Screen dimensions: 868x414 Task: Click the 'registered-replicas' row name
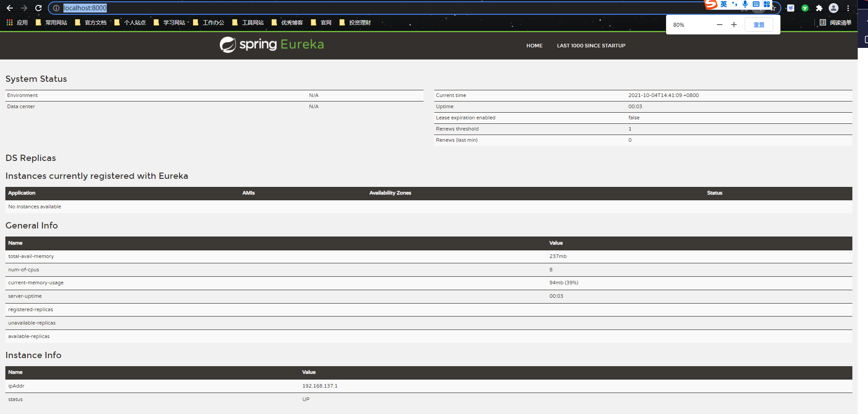[30, 309]
